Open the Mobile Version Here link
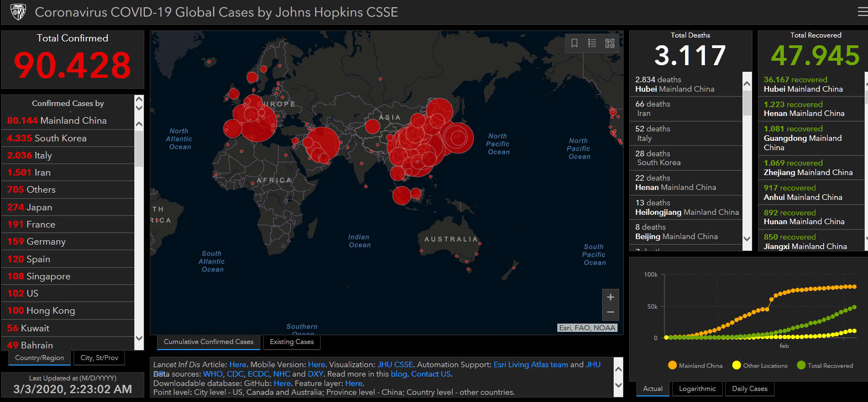 click(316, 364)
